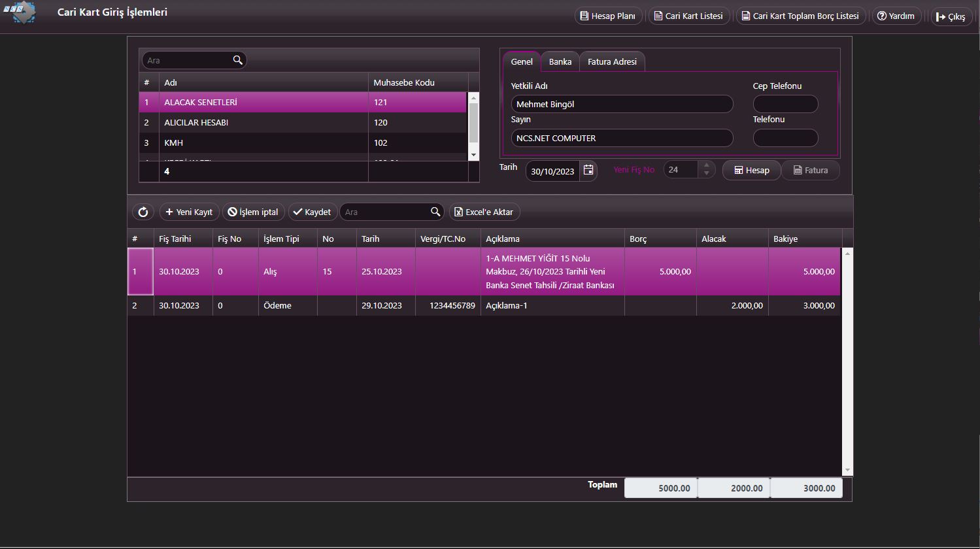Image resolution: width=980 pixels, height=549 pixels.
Task: Switch to the Banka tab
Action: click(x=560, y=61)
